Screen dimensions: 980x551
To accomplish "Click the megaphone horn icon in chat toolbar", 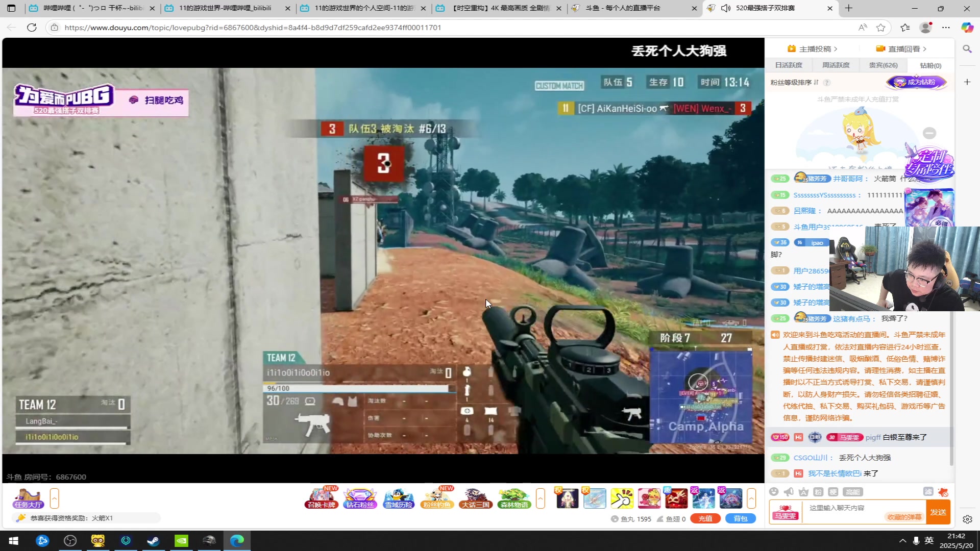I will click(789, 492).
